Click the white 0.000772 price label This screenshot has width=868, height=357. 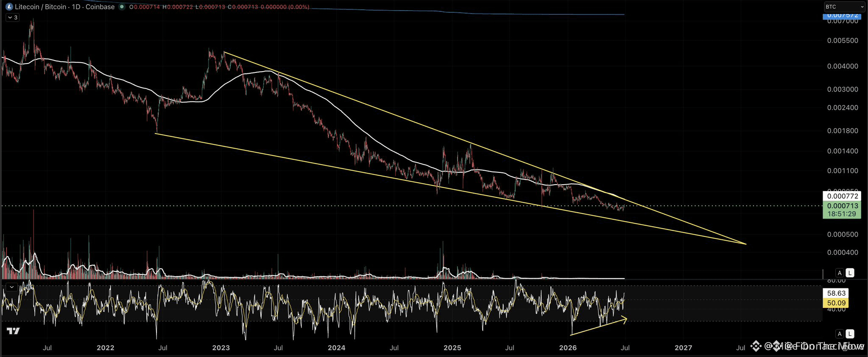point(842,196)
